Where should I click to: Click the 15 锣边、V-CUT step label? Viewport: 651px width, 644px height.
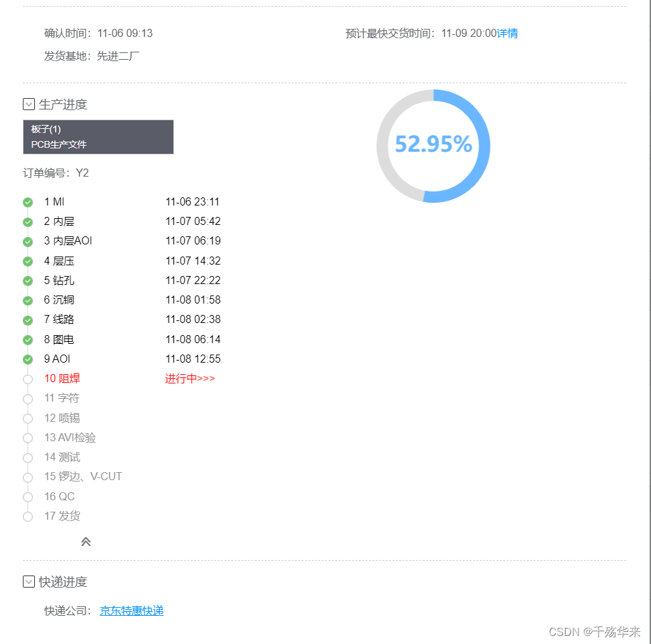click(x=83, y=476)
